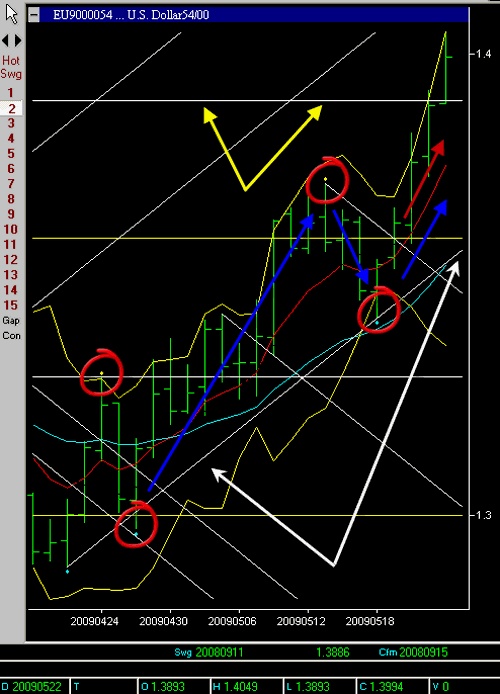Select swing number 15 in sidebar
Viewport: 500px width, 694px height.
(x=11, y=305)
